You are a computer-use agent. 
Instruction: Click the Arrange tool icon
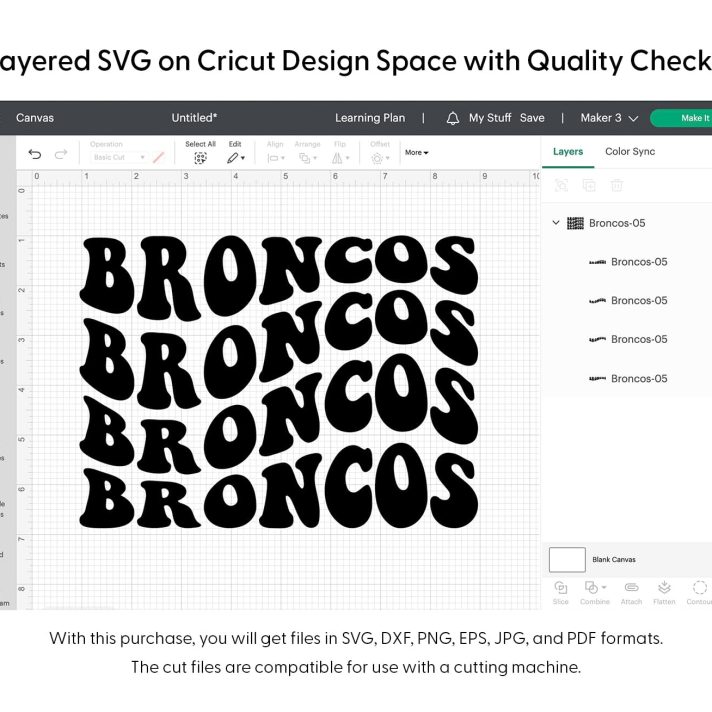coord(304,158)
